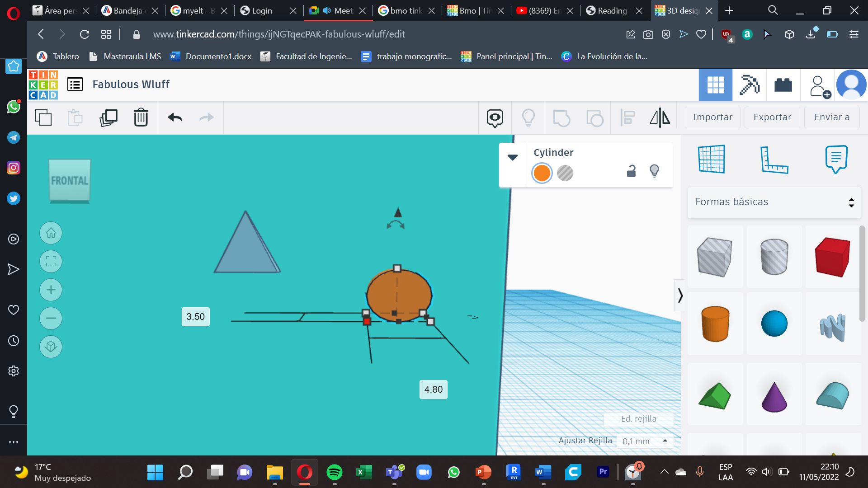The image size is (868, 488).
Task: Open 3D design grid view
Action: click(x=716, y=85)
